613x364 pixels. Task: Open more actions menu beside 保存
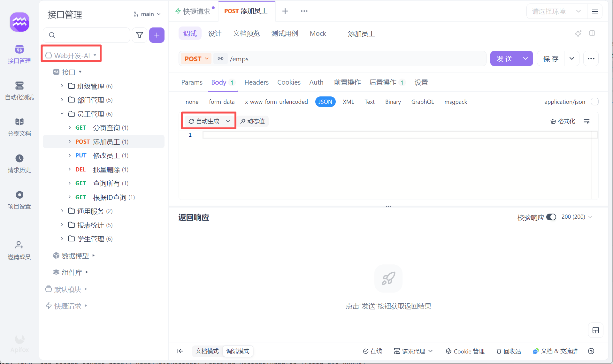(591, 59)
